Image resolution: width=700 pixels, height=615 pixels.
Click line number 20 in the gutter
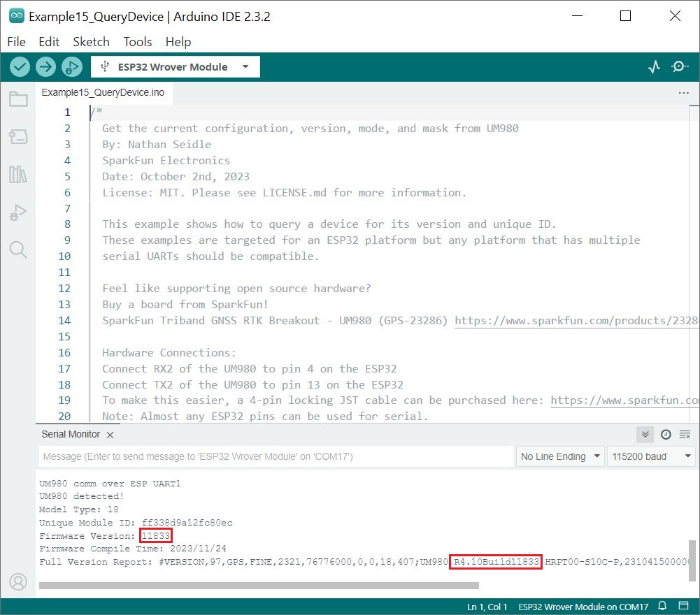pos(64,417)
